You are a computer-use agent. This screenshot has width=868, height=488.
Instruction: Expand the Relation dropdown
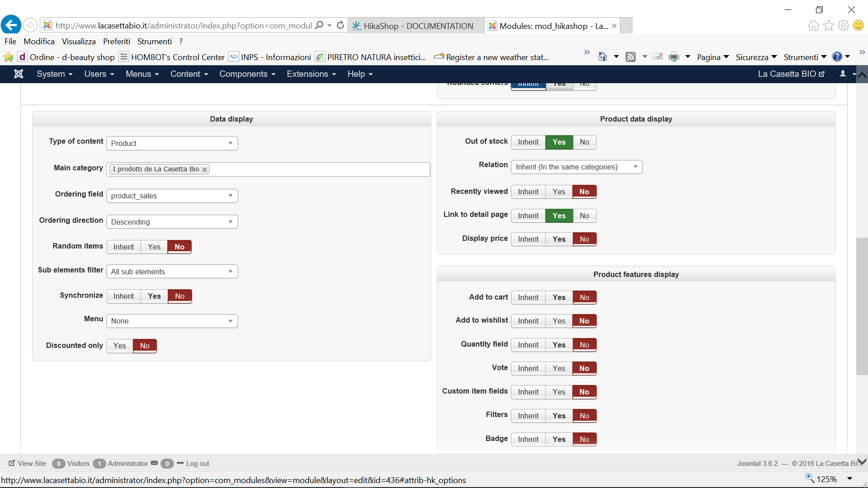click(576, 167)
